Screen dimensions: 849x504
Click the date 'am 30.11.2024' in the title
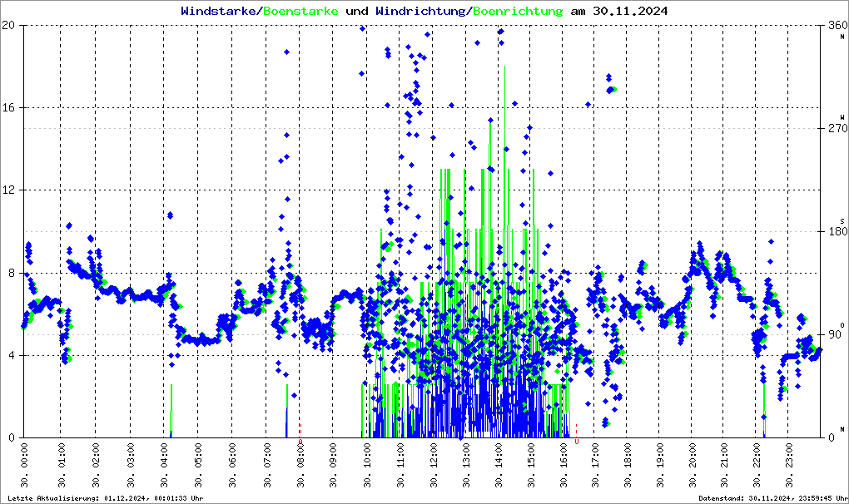click(619, 11)
